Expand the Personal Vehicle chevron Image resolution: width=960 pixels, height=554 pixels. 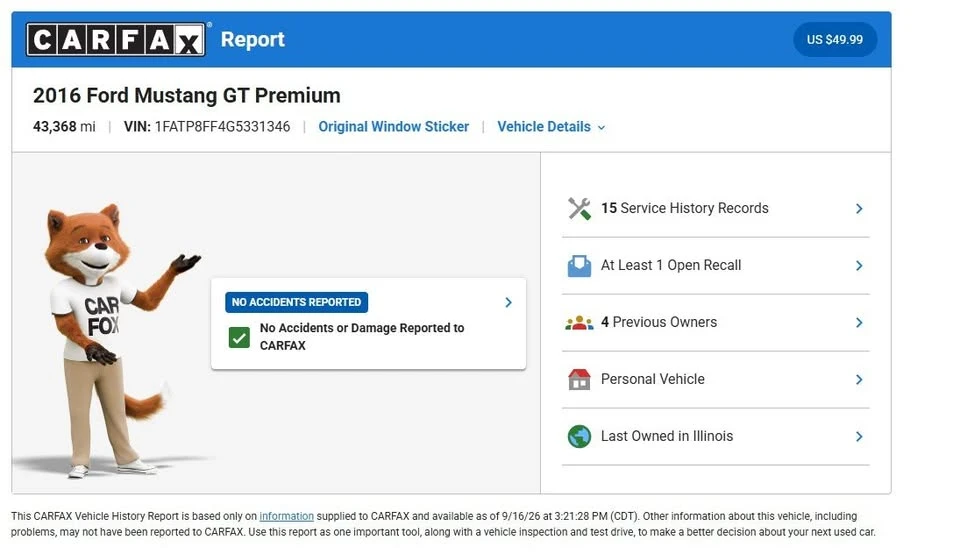point(859,380)
